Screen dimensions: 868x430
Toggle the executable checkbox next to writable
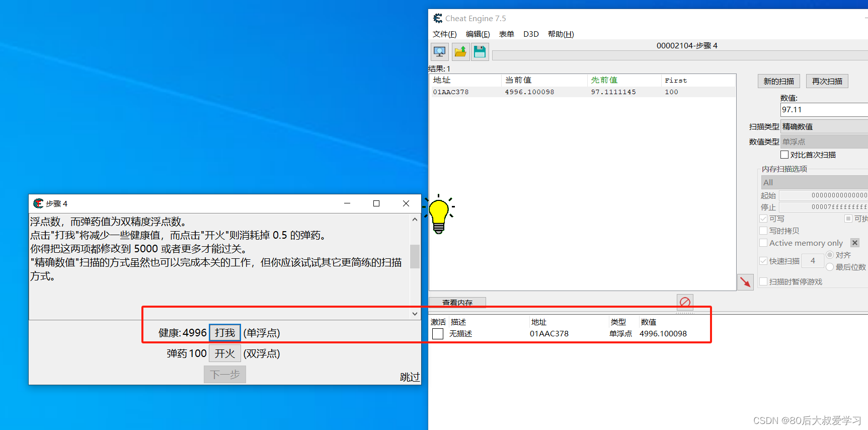click(848, 219)
